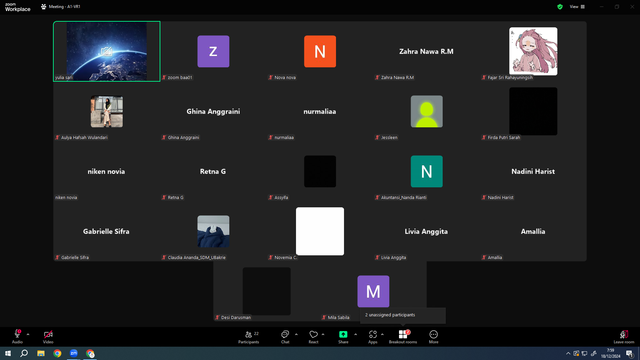The image size is (640, 360).
Task: Select the purple Z avatar of zoom baa01
Action: pyautogui.click(x=213, y=51)
